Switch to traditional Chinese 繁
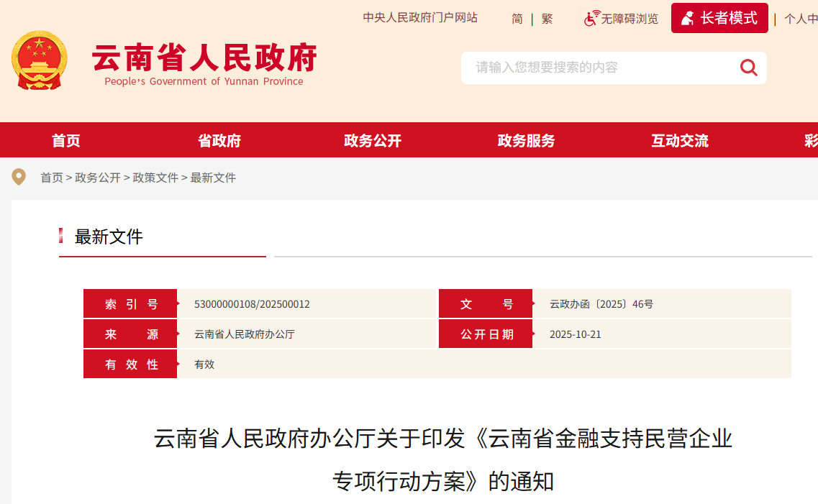The width and height of the screenshot is (818, 504). pos(547,19)
